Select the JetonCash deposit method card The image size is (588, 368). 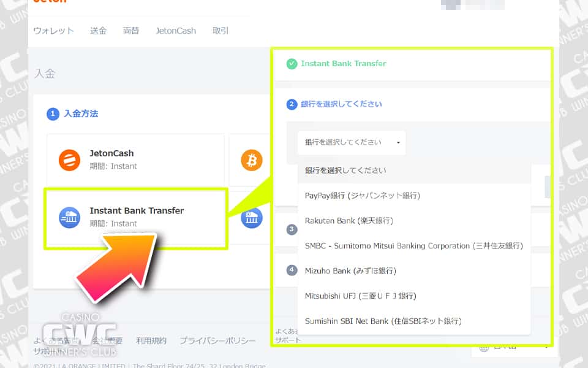pyautogui.click(x=135, y=160)
